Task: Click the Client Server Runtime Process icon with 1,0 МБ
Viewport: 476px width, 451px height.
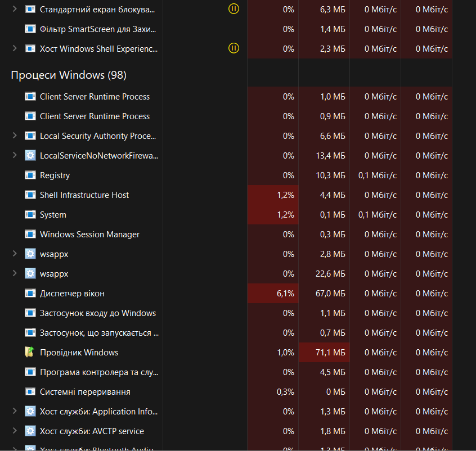Action: (30, 97)
